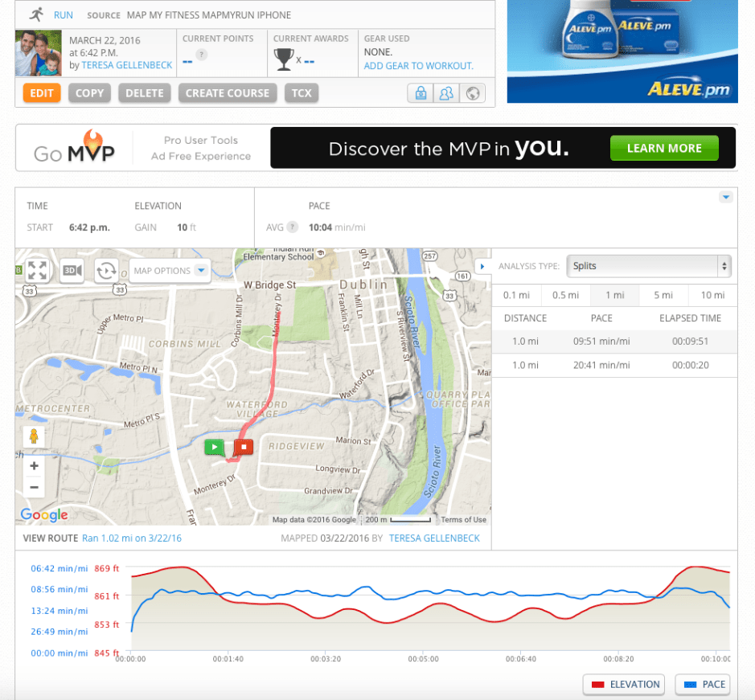Viewport: 755px width, 700px height.
Task: Select the 5 mi split tab
Action: pyautogui.click(x=663, y=295)
